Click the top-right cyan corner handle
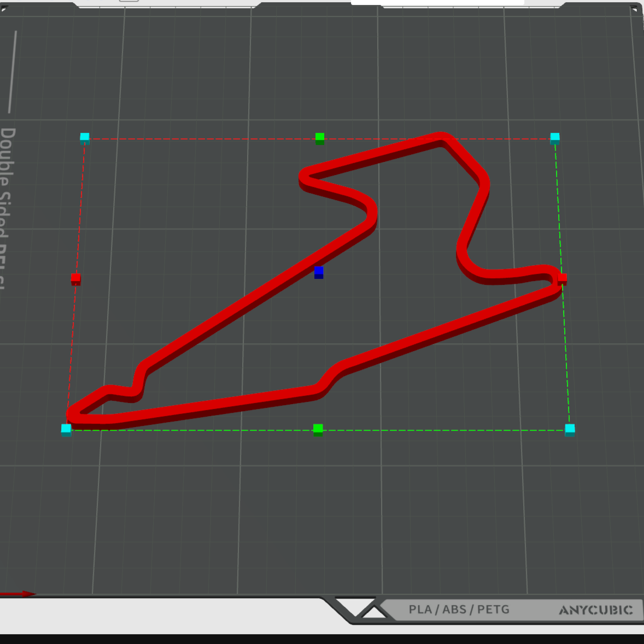Viewport: 644px width, 644px height. click(555, 138)
